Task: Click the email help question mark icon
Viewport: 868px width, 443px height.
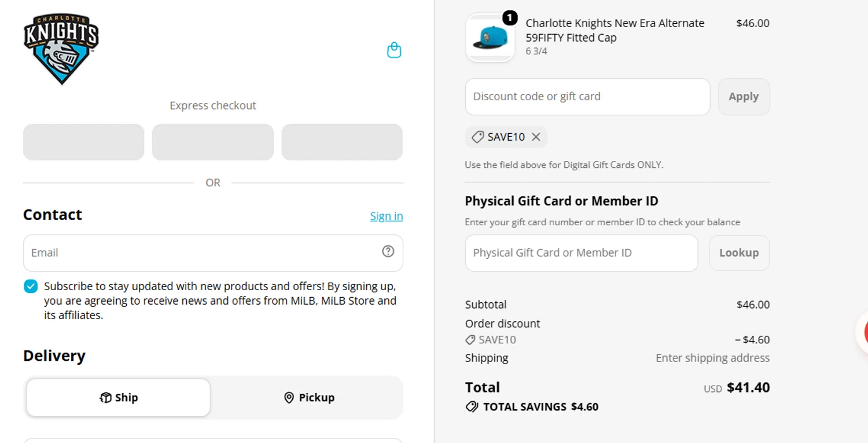Action: pyautogui.click(x=388, y=251)
